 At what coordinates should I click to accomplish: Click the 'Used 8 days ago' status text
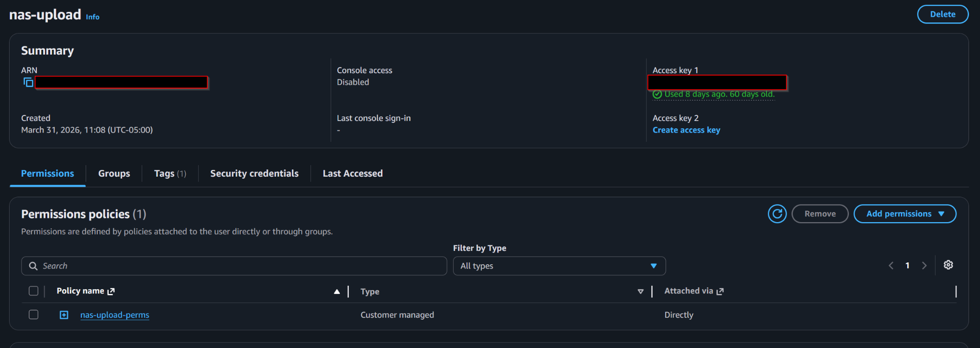(719, 94)
